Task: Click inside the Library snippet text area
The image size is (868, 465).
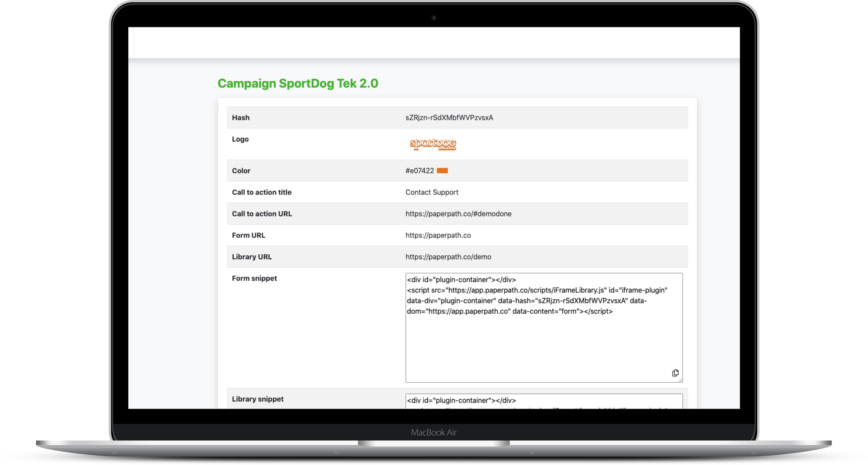Action: (544, 401)
